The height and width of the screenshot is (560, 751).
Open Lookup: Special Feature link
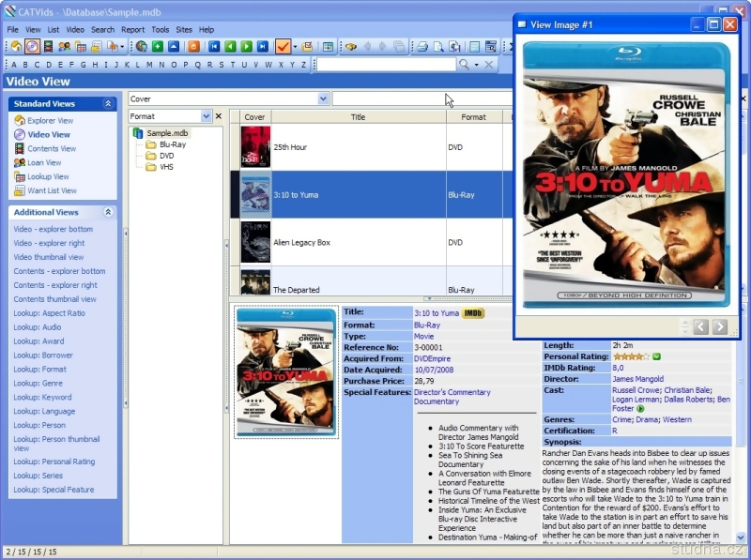(54, 490)
